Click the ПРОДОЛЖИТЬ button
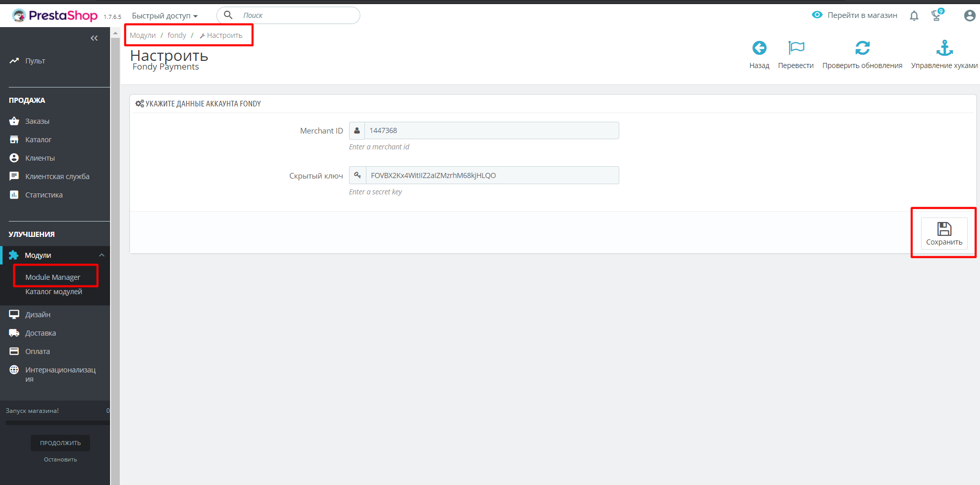This screenshot has height=485, width=980. point(60,443)
